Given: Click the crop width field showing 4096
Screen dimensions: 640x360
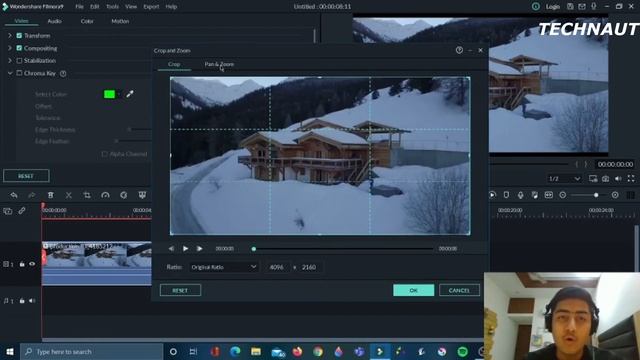Looking at the screenshot, I should (276, 267).
